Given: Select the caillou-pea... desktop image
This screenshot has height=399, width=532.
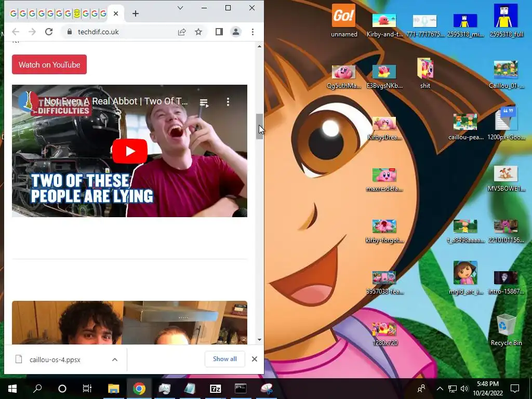Looking at the screenshot, I should (465, 126).
